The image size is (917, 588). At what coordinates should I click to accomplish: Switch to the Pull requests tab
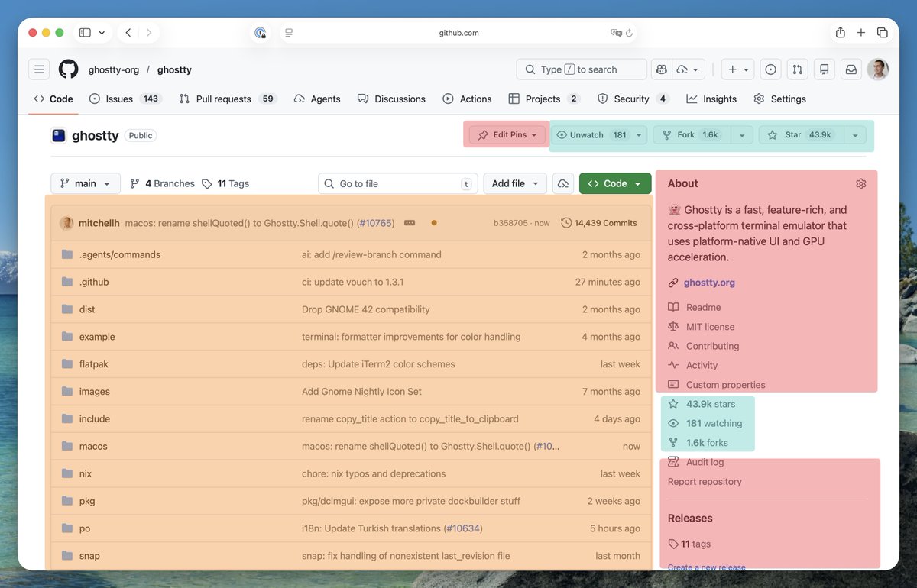[227, 99]
